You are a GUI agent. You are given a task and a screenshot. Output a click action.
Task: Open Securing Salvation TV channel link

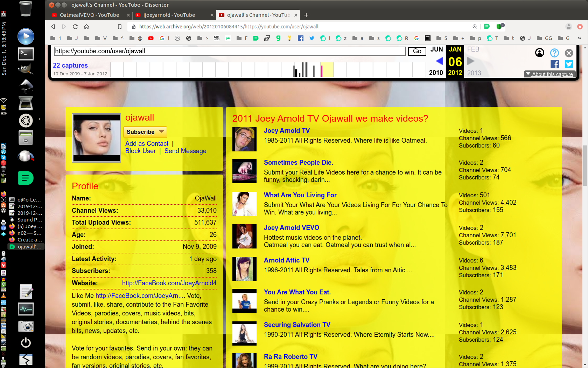click(297, 325)
